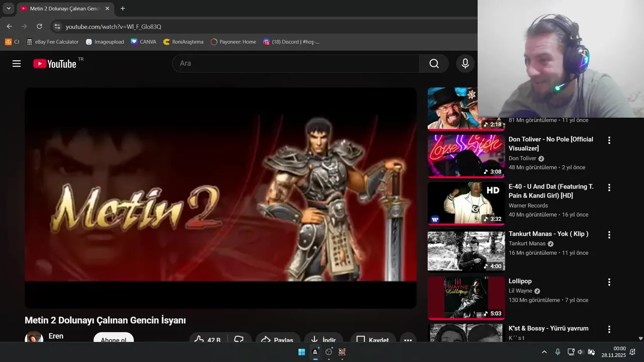Open the Payoneer: Home bookmark
This screenshot has height=362, width=644.
tap(233, 42)
